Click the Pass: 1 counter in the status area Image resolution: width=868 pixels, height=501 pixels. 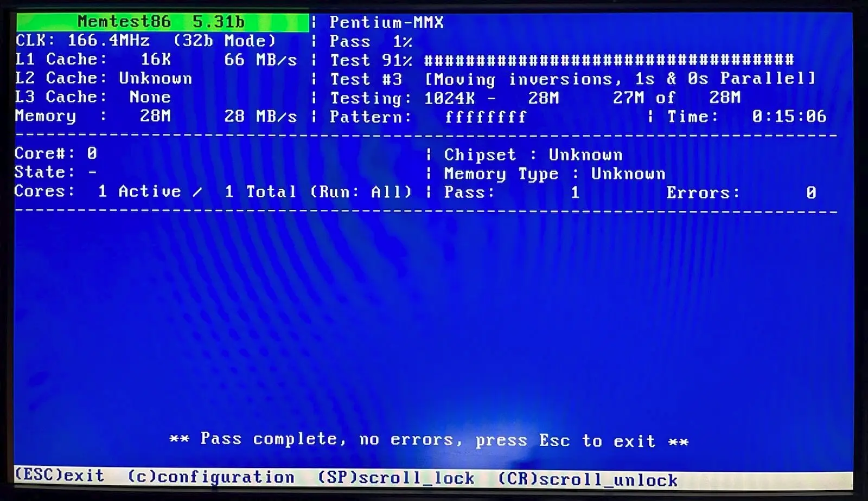click(x=512, y=192)
